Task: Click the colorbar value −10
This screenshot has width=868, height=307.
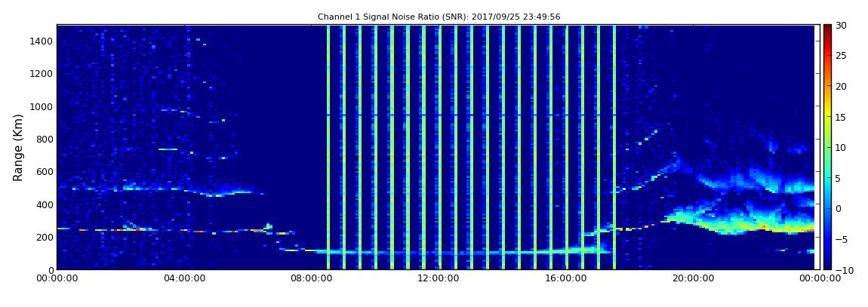Action: (843, 269)
